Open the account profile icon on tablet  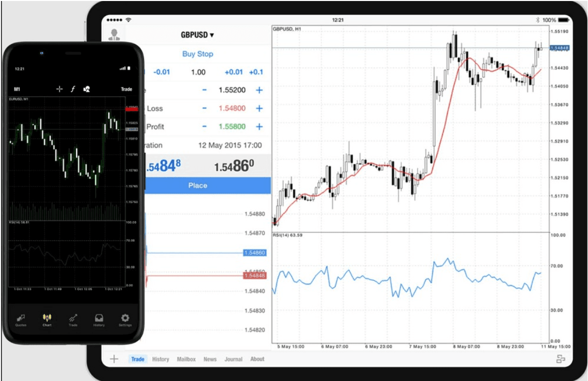coord(114,34)
